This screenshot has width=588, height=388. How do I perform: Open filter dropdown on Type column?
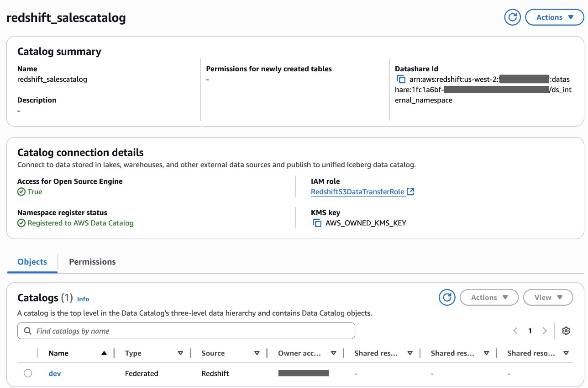180,353
